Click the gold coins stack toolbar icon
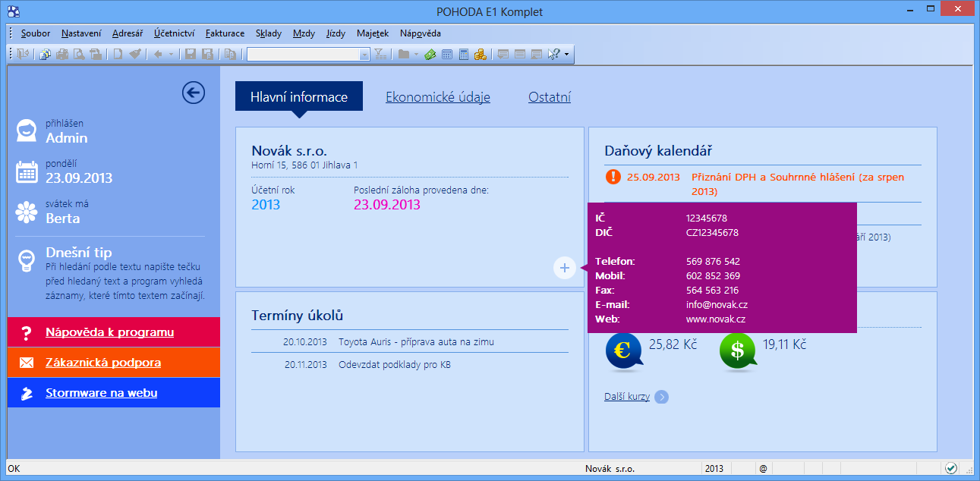 pos(480,54)
